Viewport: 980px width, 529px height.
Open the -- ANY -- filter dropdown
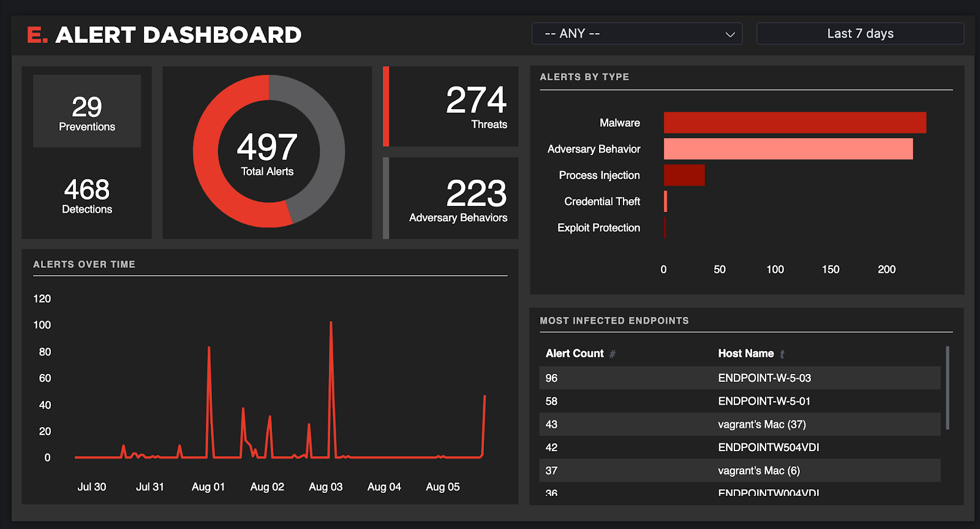coord(637,34)
